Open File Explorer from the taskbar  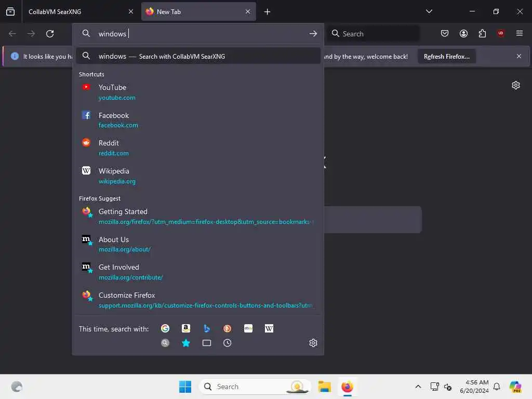[324, 387]
